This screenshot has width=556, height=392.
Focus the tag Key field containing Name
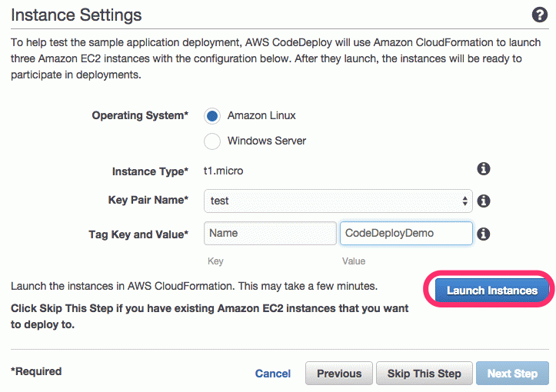tap(270, 233)
